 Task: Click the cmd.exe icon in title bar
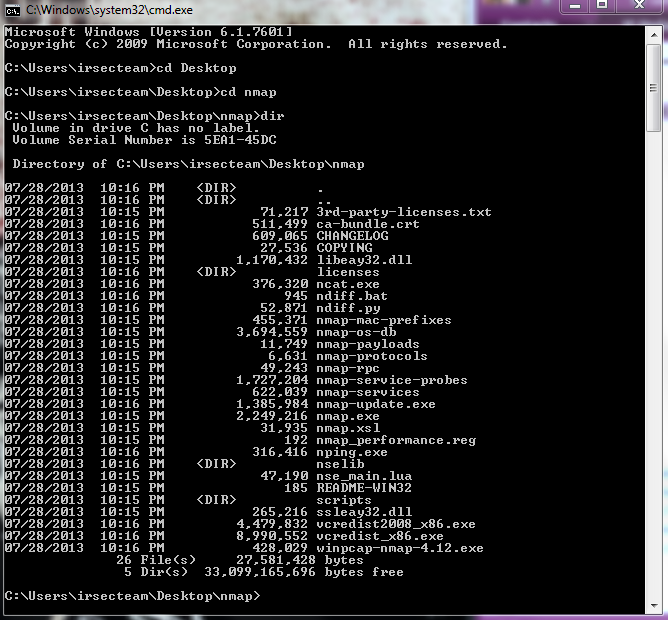coord(12,10)
